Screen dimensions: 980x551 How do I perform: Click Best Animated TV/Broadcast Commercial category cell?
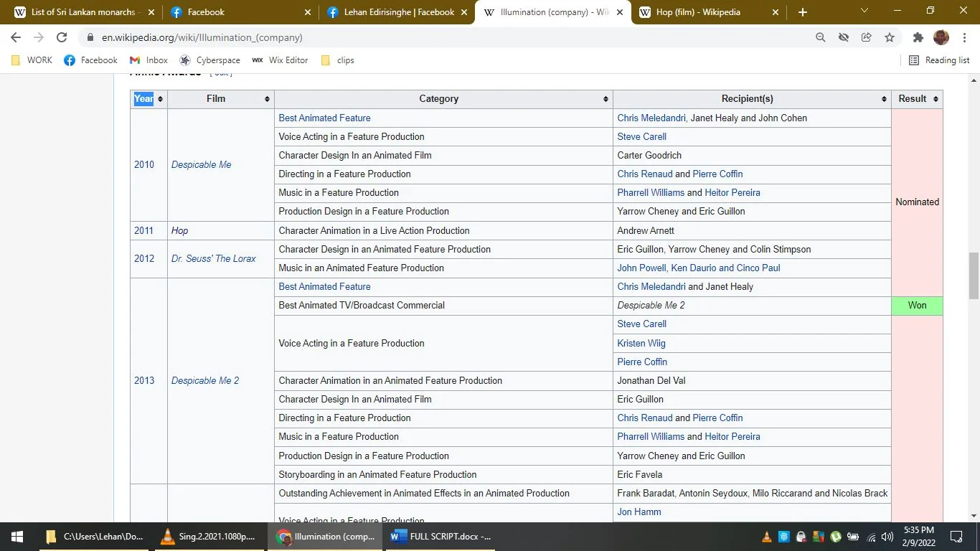(443, 306)
